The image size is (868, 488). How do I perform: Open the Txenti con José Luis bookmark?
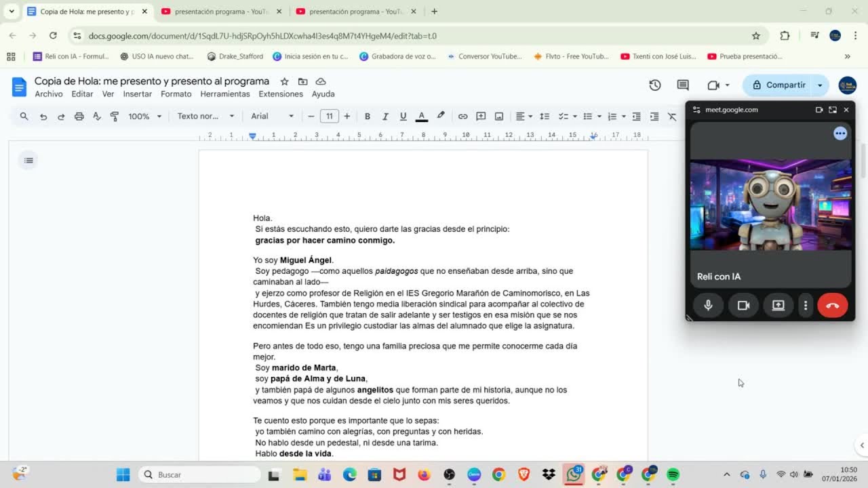pos(658,56)
